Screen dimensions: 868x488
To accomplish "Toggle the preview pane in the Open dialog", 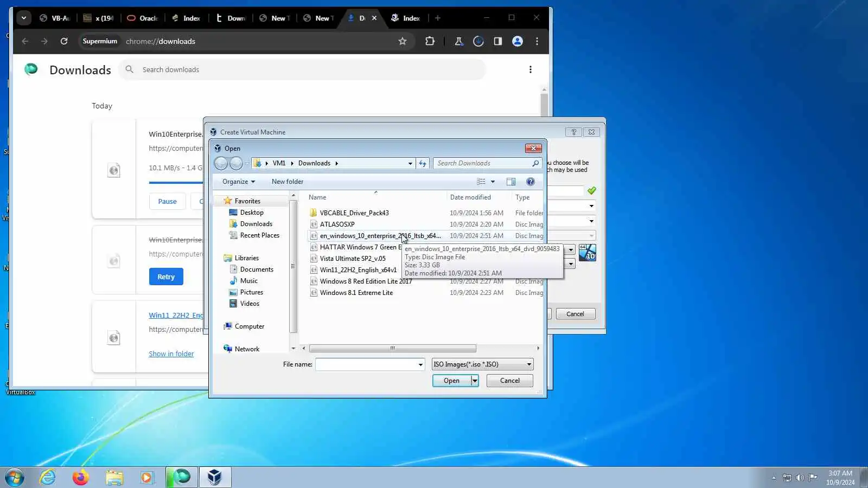I will click(x=511, y=182).
